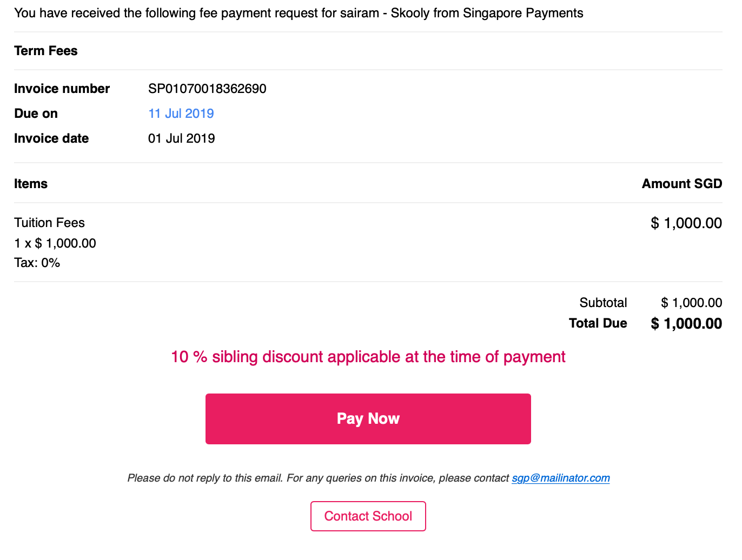Click the Amount SGD column header
Image resolution: width=742 pixels, height=560 pixels.
click(682, 184)
